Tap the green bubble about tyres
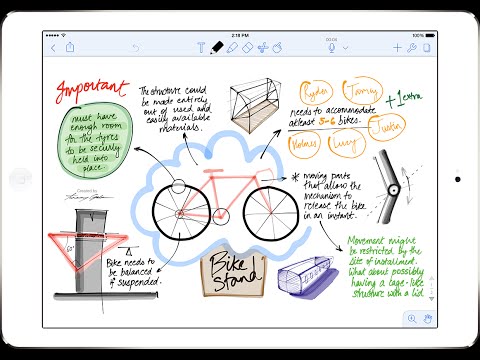This screenshot has height=360, width=480. click(x=95, y=142)
